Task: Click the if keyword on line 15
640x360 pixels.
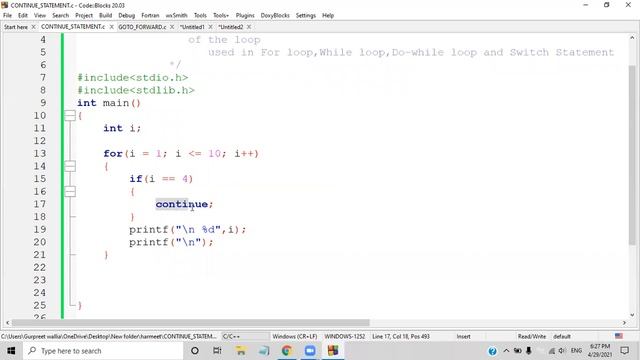Action: pyautogui.click(x=136, y=179)
